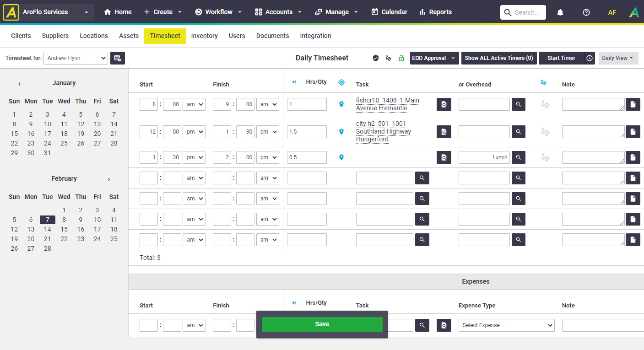644x350 pixels.
Task: Change am/pm of 8:00 start time
Action: [x=194, y=104]
